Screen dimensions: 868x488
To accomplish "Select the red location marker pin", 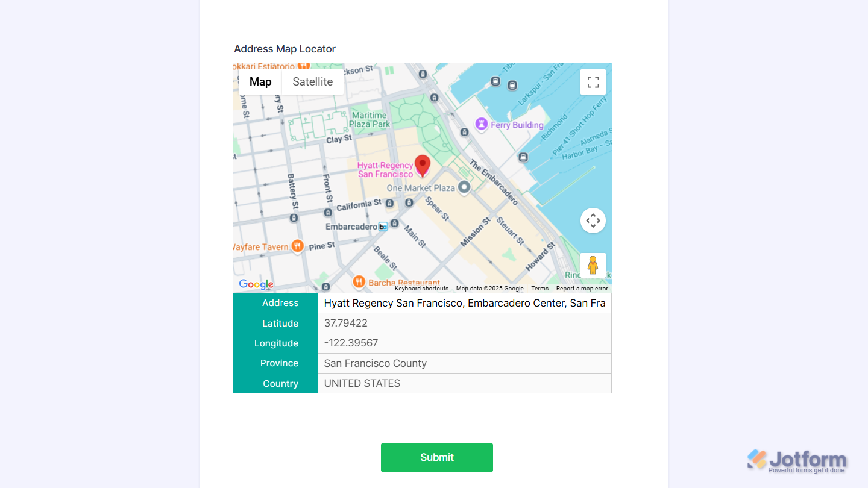I will 422,164.
